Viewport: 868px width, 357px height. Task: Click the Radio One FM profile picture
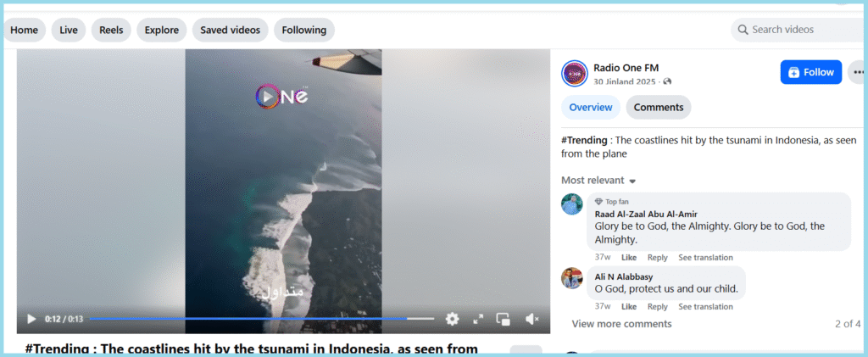click(575, 73)
